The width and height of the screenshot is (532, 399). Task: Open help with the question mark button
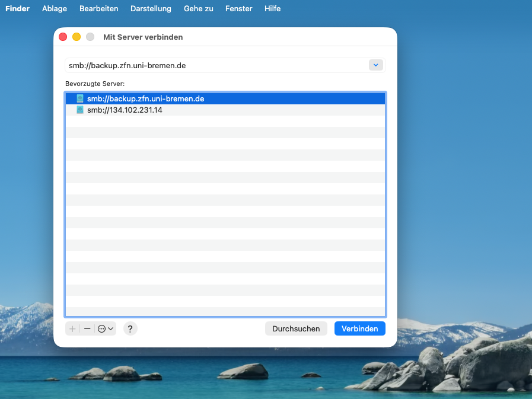pyautogui.click(x=130, y=328)
